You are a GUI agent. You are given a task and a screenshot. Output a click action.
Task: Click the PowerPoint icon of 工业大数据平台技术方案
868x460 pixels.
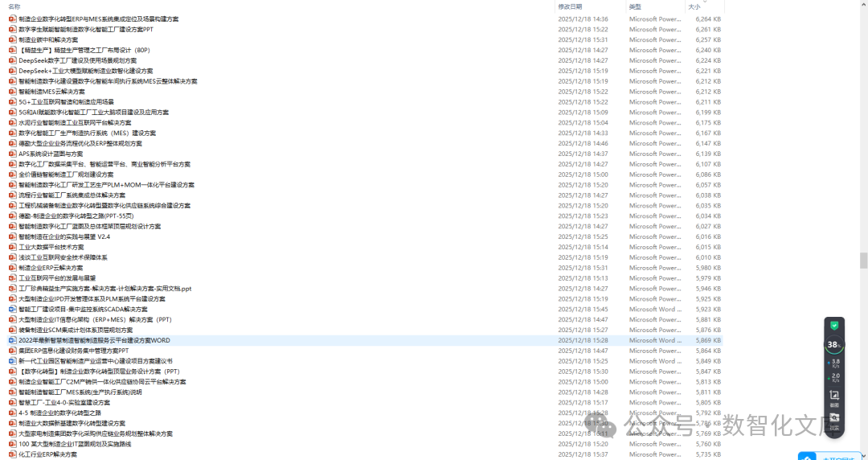tap(13, 247)
